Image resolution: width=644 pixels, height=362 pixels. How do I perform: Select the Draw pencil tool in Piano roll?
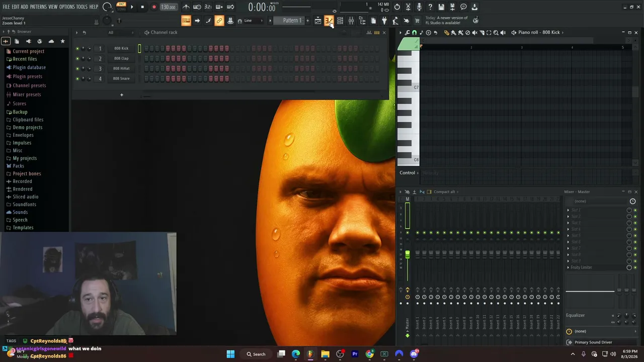446,33
